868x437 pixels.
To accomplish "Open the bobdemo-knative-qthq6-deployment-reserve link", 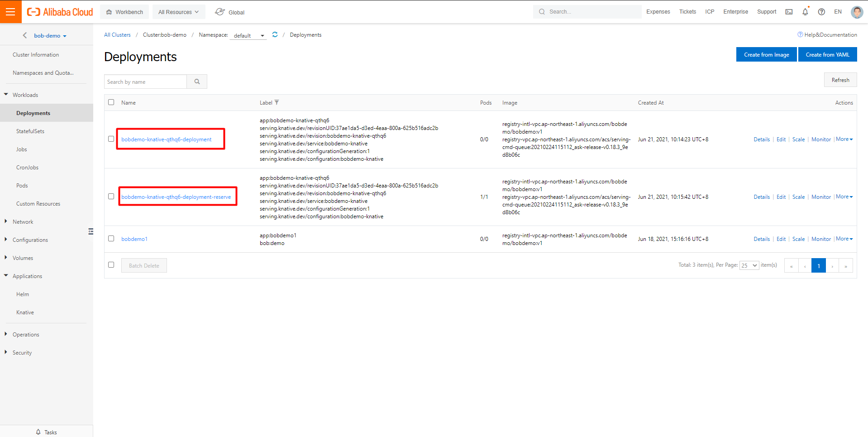I will click(x=176, y=197).
